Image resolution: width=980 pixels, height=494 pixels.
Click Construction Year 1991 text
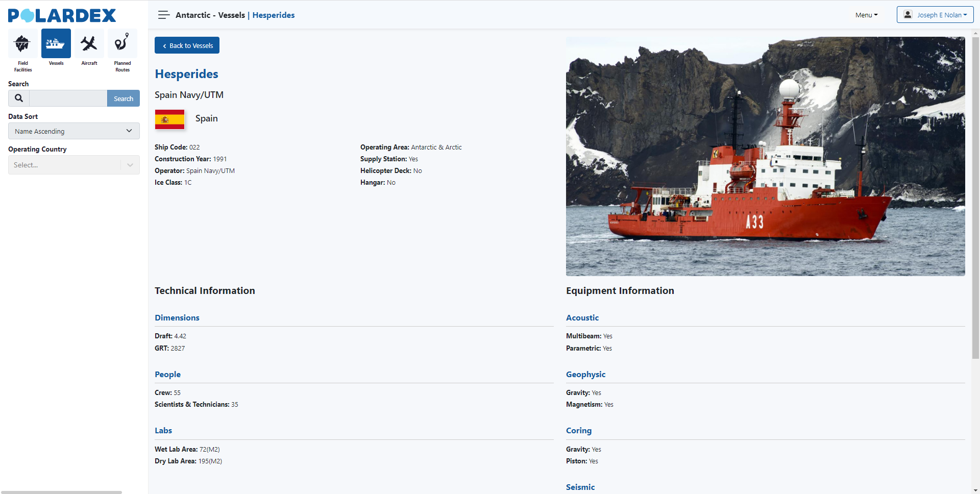tap(191, 159)
